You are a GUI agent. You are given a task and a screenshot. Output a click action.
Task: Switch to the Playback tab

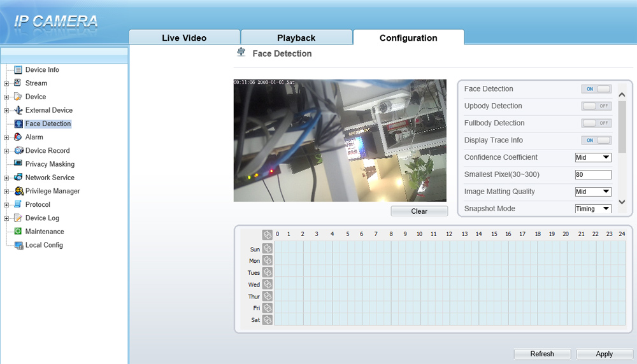(x=297, y=38)
